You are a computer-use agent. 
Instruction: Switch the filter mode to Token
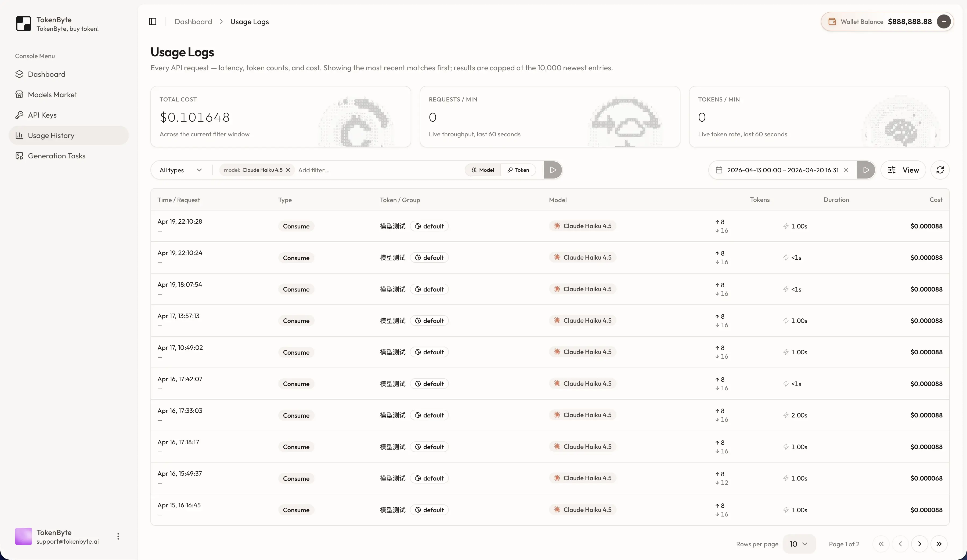click(x=518, y=170)
